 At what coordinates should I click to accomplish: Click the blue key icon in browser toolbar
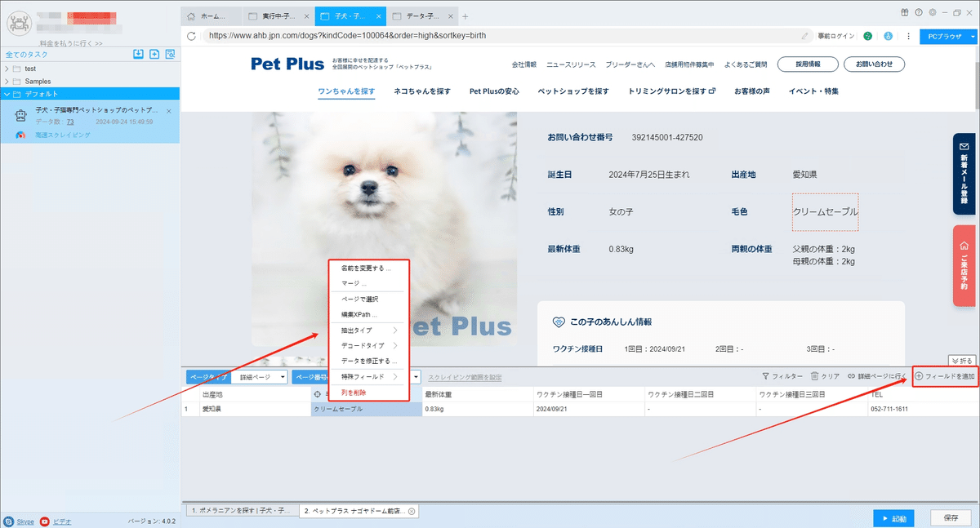pos(887,36)
